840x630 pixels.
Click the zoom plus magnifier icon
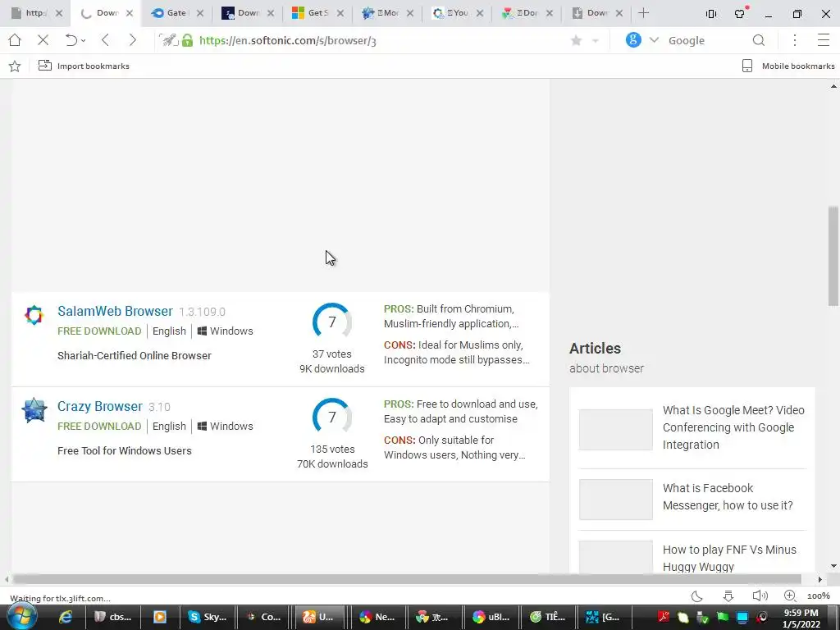click(x=790, y=596)
